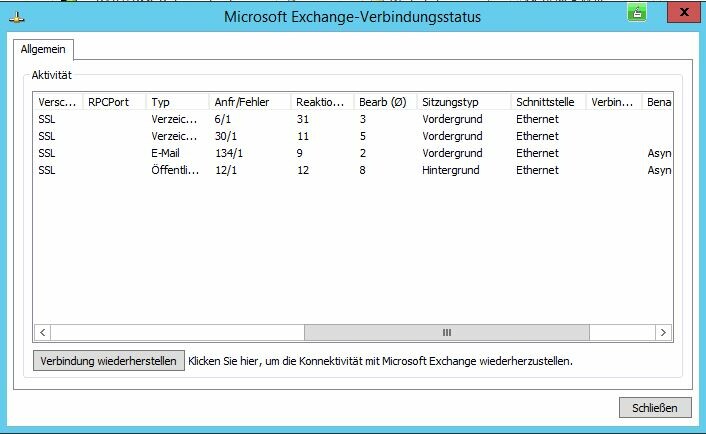Click the Outlook connection icon in title bar

17,18
